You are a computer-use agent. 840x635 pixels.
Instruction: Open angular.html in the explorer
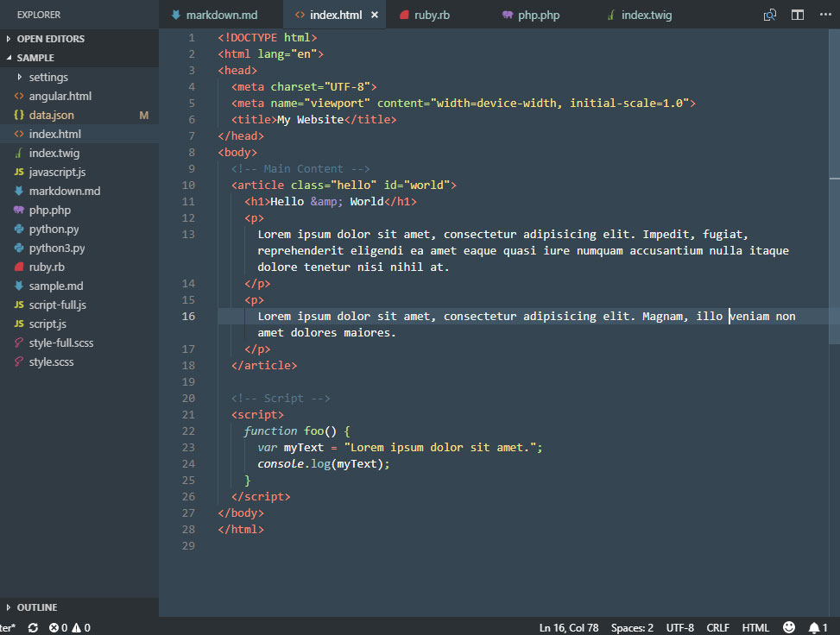coord(79,96)
